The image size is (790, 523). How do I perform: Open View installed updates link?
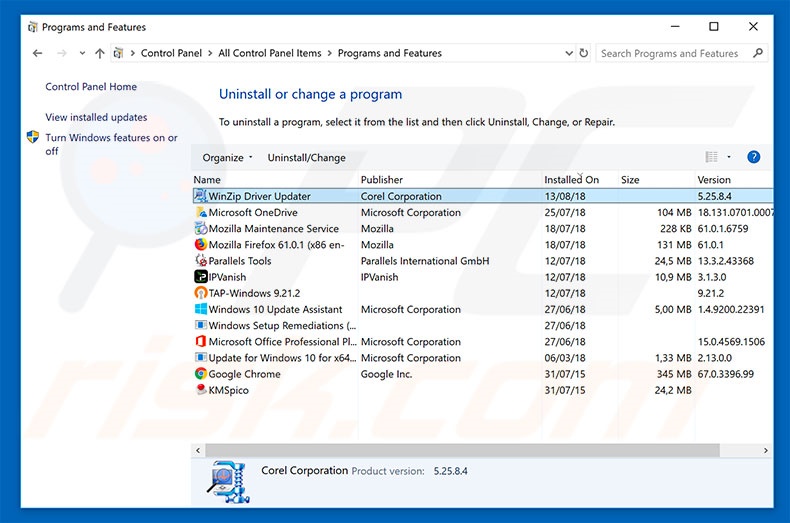pos(96,117)
